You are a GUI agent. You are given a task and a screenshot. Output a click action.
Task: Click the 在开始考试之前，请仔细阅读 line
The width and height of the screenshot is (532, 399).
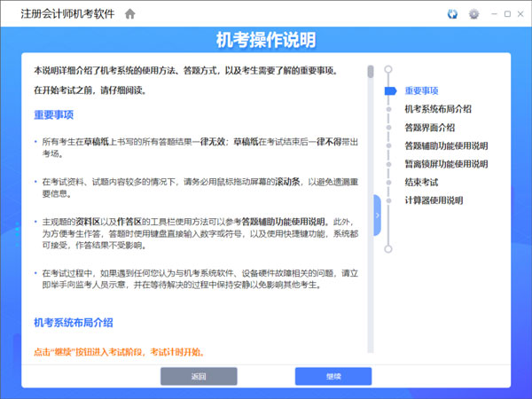pyautogui.click(x=90, y=90)
